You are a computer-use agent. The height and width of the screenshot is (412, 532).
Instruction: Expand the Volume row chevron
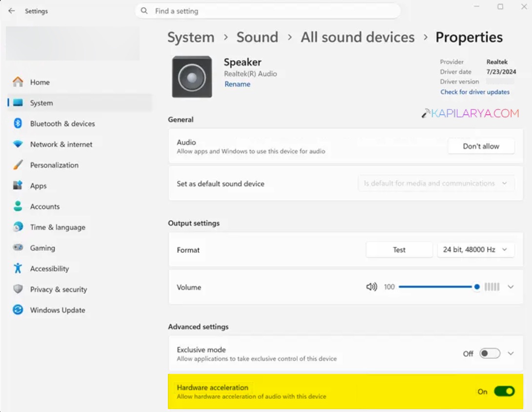(x=511, y=287)
